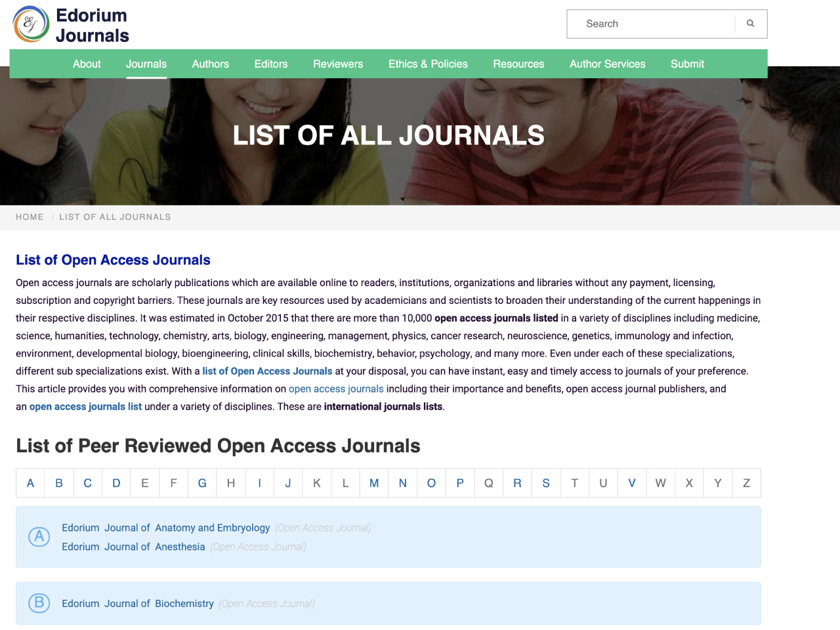Open the About menu
This screenshot has width=840, height=630.
pos(87,64)
